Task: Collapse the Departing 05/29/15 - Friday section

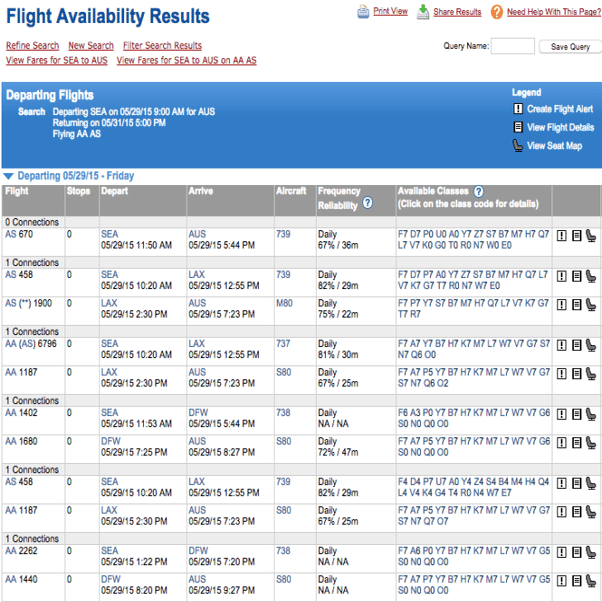Action: (x=8, y=176)
